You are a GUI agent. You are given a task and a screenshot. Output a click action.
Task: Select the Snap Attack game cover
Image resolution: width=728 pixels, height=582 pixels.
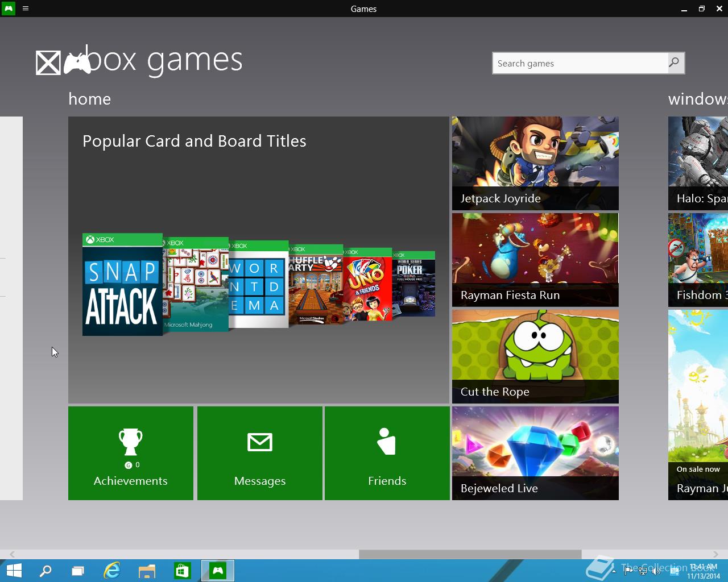pos(122,284)
